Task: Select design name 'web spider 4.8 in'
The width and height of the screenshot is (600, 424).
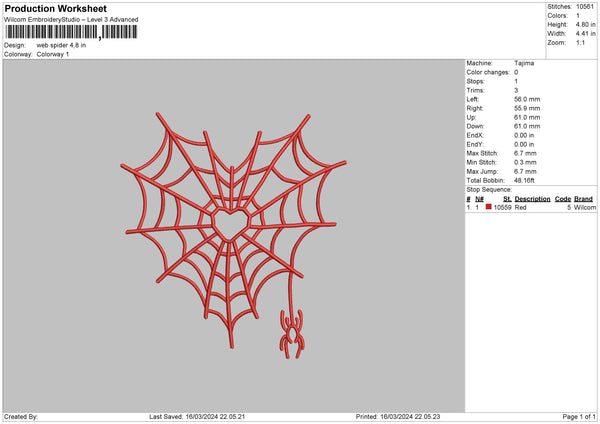Action: click(61, 45)
